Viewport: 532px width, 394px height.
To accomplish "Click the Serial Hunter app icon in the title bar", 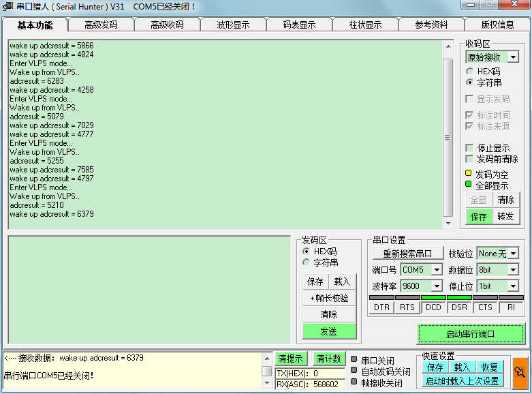I will (x=7, y=6).
